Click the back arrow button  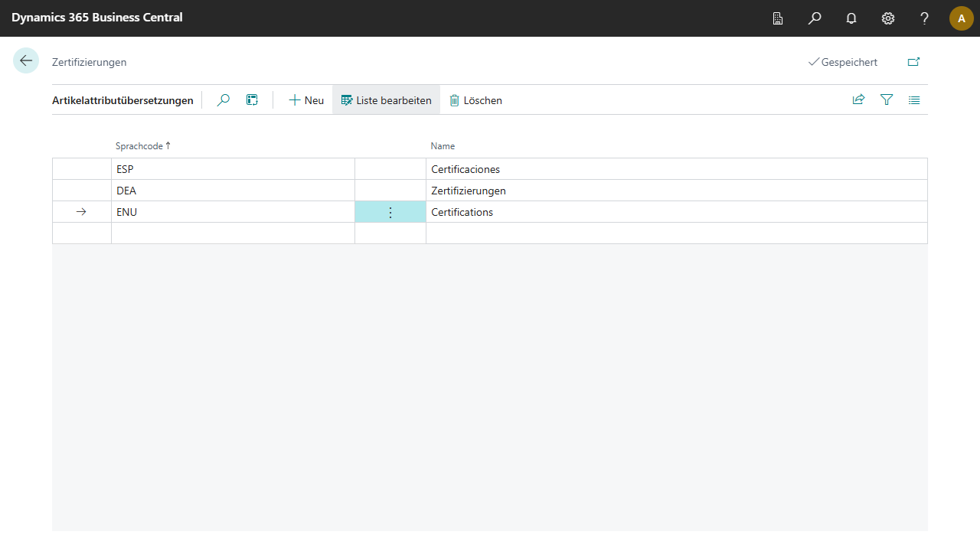pos(26,61)
